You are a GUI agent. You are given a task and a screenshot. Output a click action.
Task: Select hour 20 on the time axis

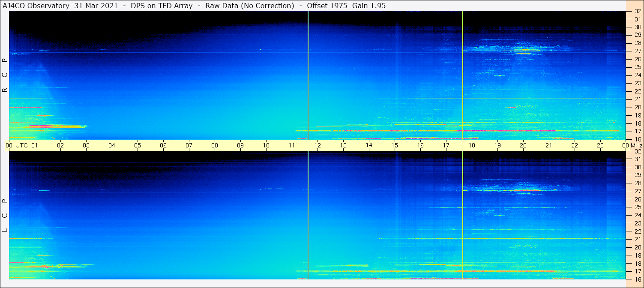pos(523,145)
